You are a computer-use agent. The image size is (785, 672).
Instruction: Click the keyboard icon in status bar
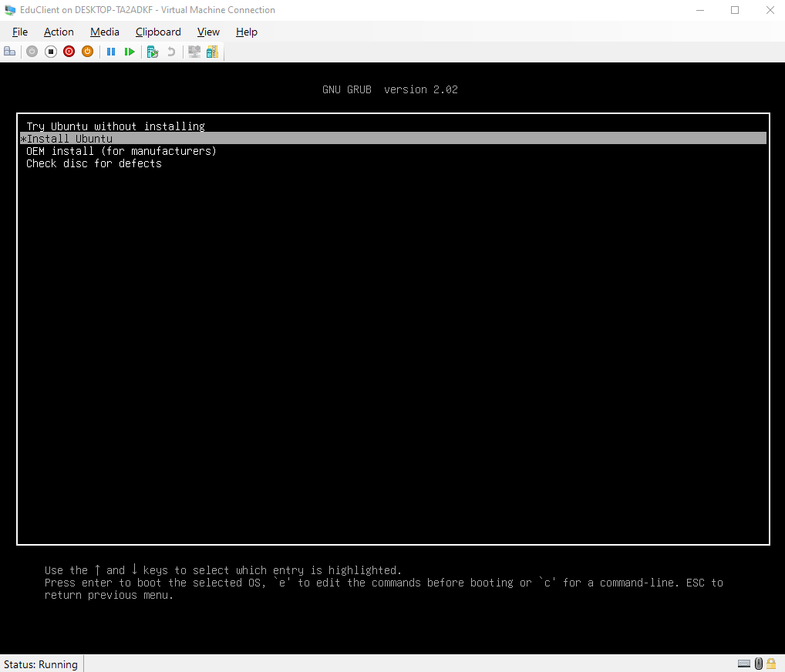[744, 664]
